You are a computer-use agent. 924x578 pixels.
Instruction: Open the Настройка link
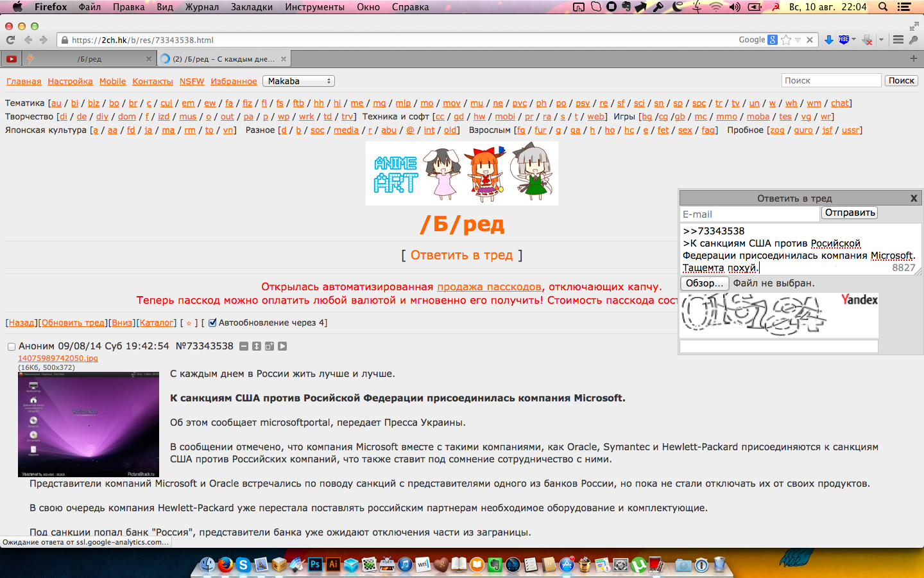click(x=70, y=82)
